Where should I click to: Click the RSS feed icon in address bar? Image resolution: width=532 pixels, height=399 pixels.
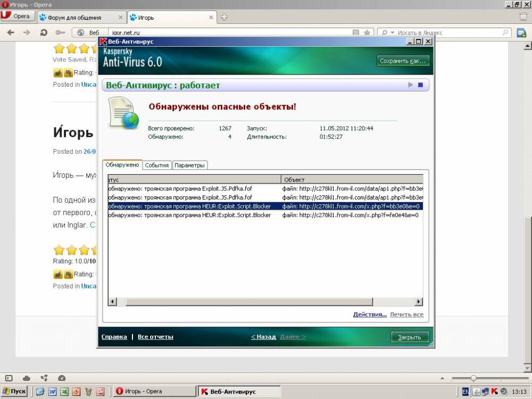(x=355, y=32)
